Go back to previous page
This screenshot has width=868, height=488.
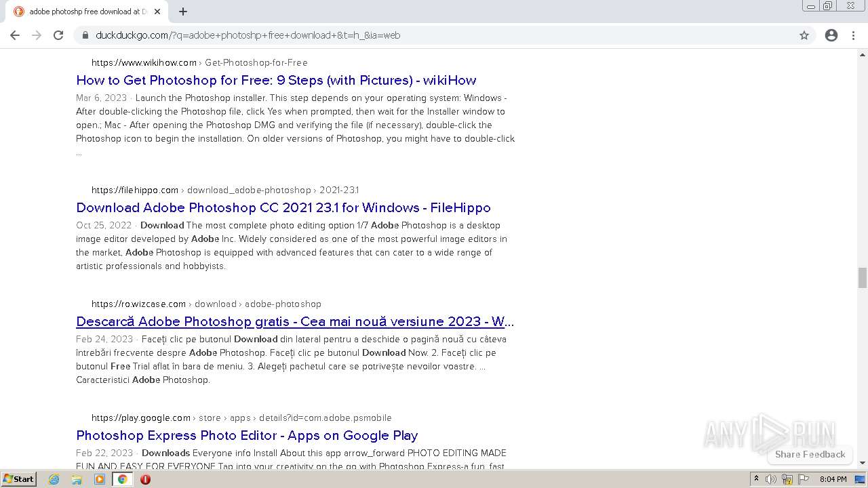[15, 35]
